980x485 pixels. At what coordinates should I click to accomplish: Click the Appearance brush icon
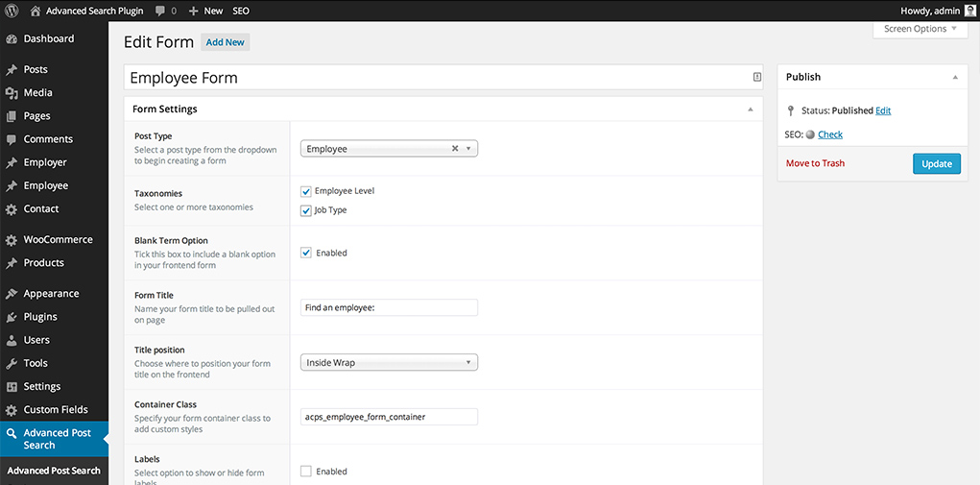click(x=12, y=293)
